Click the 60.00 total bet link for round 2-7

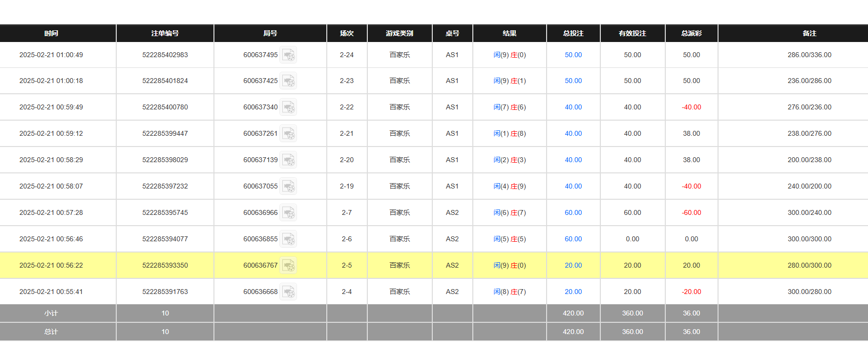pos(573,213)
